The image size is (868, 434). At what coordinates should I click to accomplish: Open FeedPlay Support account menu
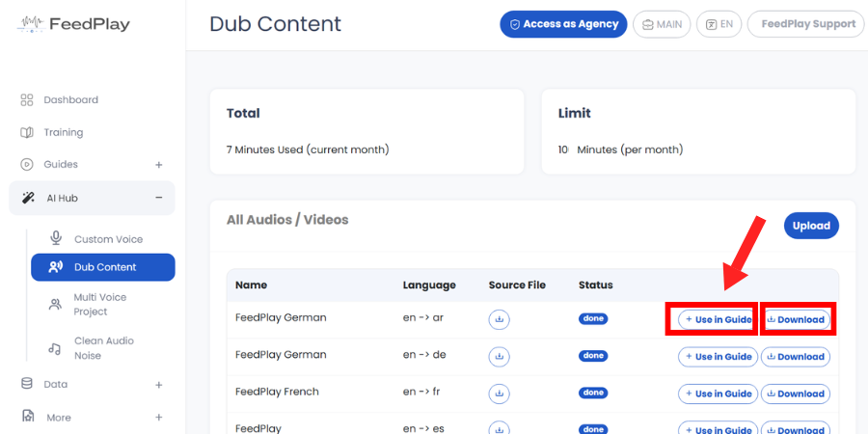pyautogui.click(x=805, y=24)
